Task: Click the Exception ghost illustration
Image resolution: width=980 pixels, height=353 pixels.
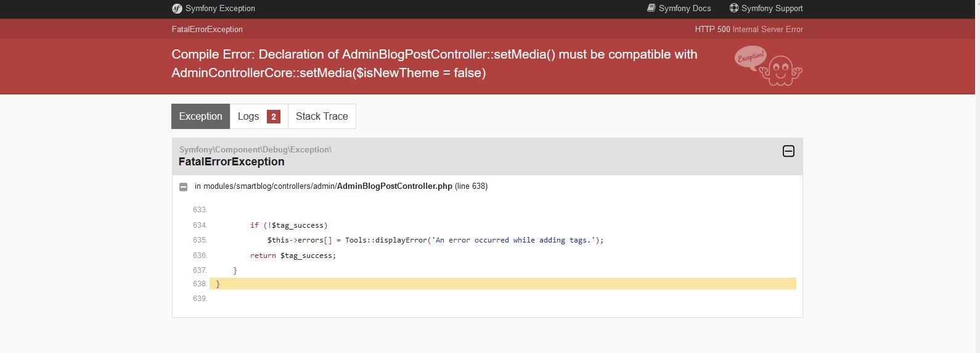Action: point(768,65)
